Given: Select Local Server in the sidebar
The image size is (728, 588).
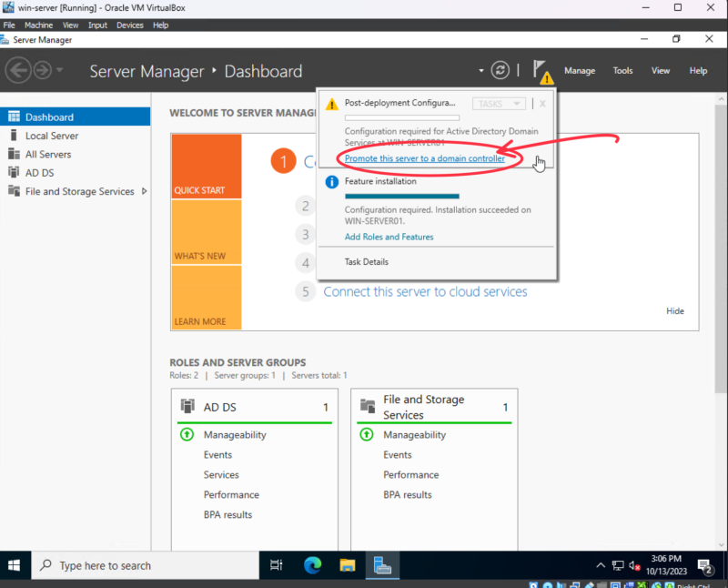Looking at the screenshot, I should [x=51, y=136].
